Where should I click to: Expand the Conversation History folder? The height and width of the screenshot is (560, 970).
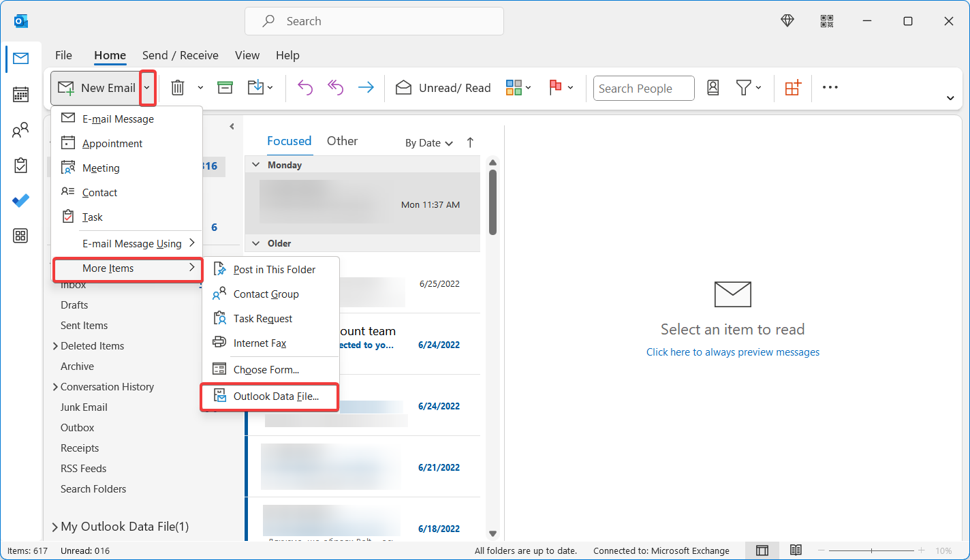pos(55,387)
